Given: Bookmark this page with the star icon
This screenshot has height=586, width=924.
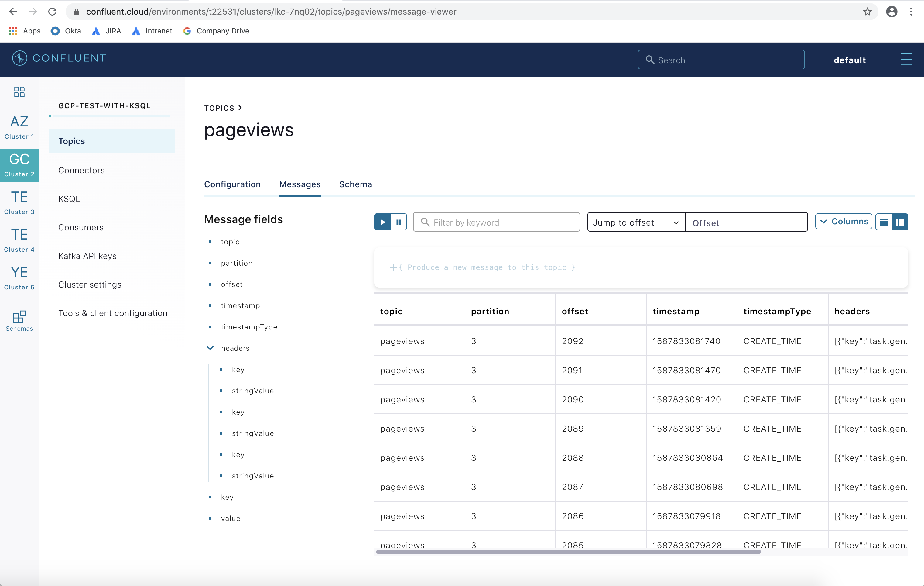Looking at the screenshot, I should (x=867, y=12).
